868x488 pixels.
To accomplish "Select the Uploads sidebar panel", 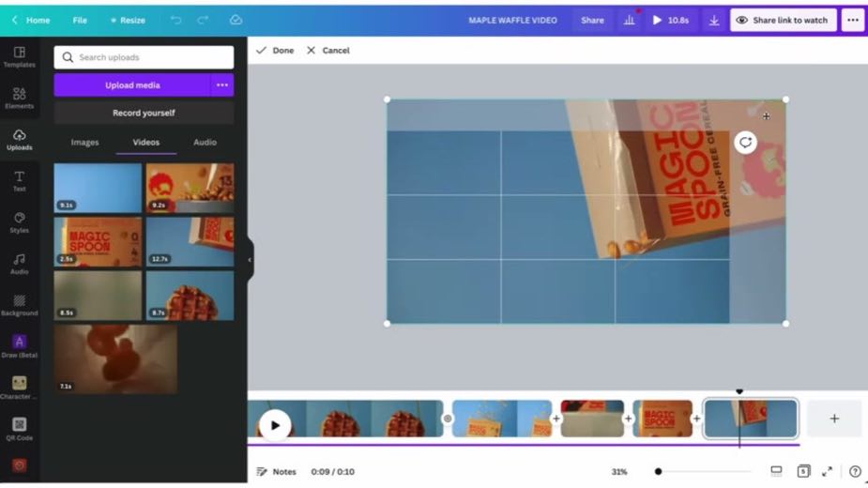I will [20, 140].
